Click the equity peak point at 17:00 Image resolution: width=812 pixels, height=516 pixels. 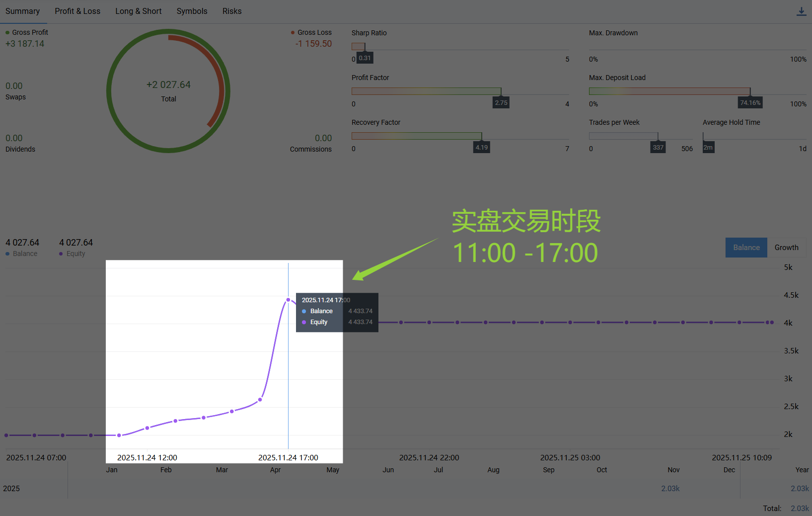click(x=288, y=300)
